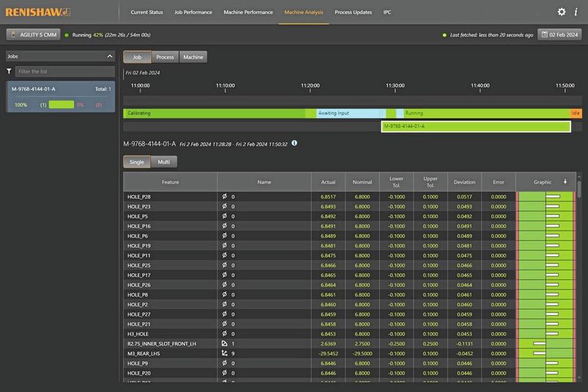The image size is (588, 392).
Task: Click the job info icon beside the timestamp
Action: click(x=295, y=143)
